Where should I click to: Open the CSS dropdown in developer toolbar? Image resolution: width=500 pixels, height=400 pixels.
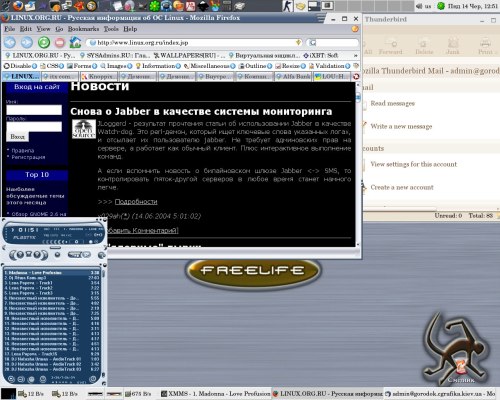pos(52,66)
